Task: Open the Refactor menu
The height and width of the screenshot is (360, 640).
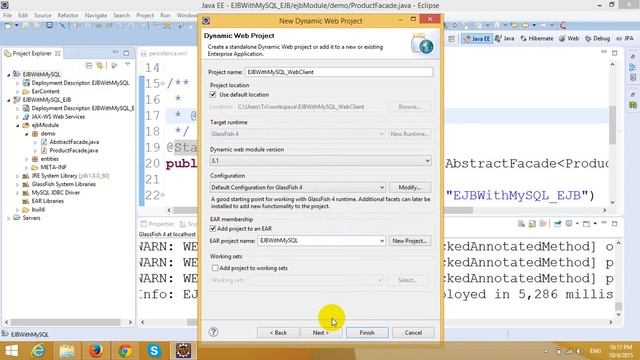Action: [x=68, y=15]
